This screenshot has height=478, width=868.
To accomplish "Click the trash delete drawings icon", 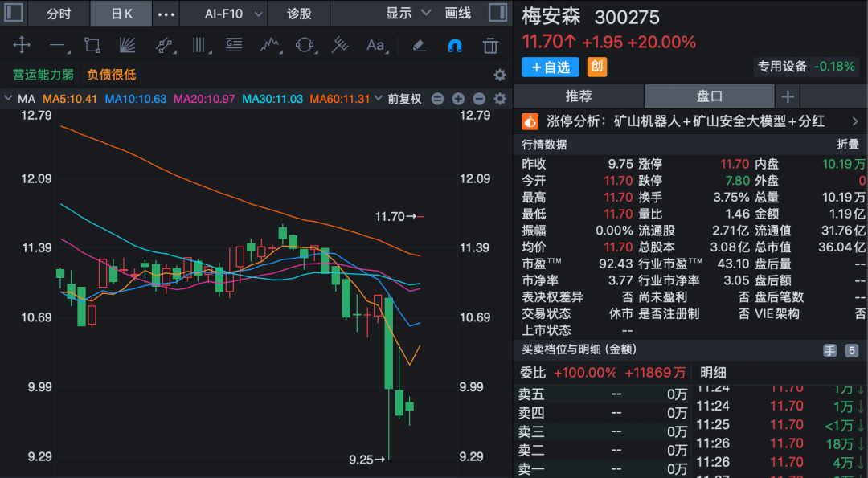I will click(490, 45).
